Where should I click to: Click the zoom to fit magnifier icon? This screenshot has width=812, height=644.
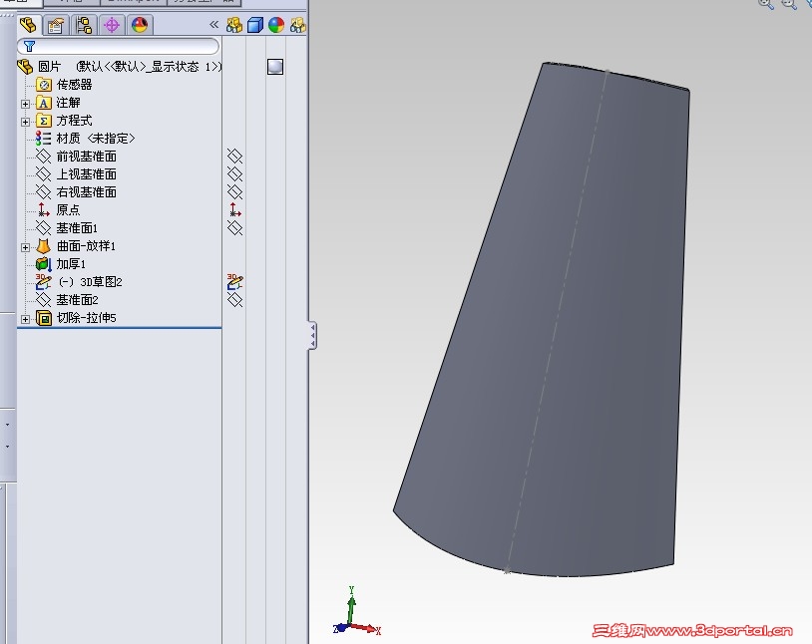(x=766, y=4)
